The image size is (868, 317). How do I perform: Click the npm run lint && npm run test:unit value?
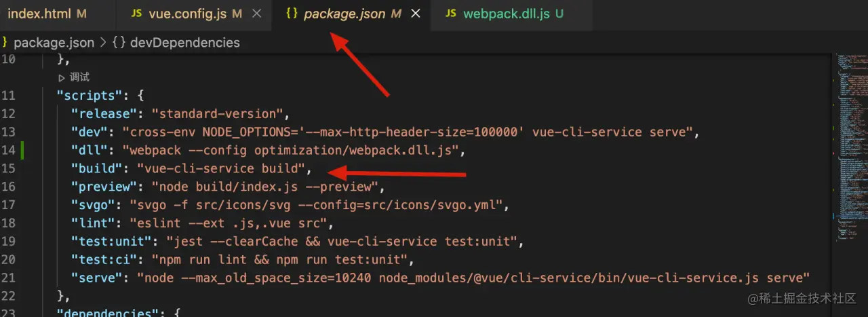point(280,259)
